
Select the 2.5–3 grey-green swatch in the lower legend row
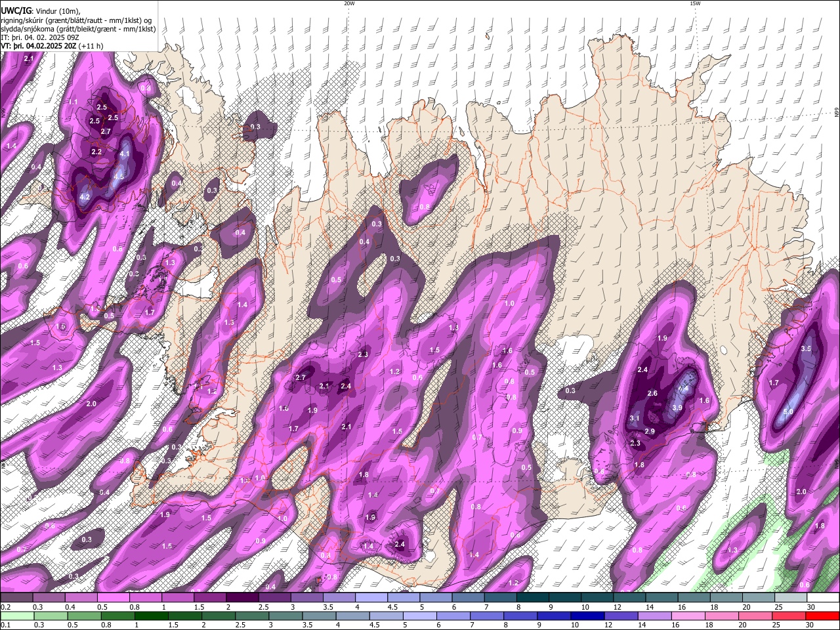coord(252,616)
